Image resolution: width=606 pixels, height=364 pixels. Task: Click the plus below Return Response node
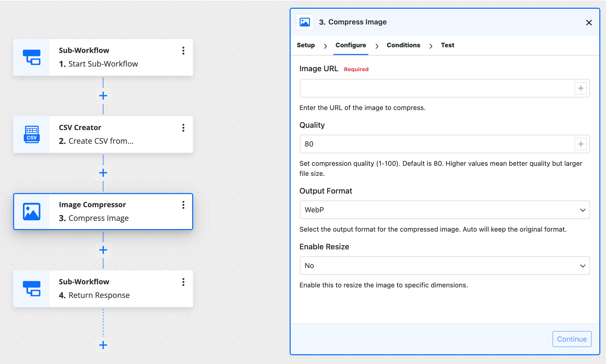[x=103, y=345]
